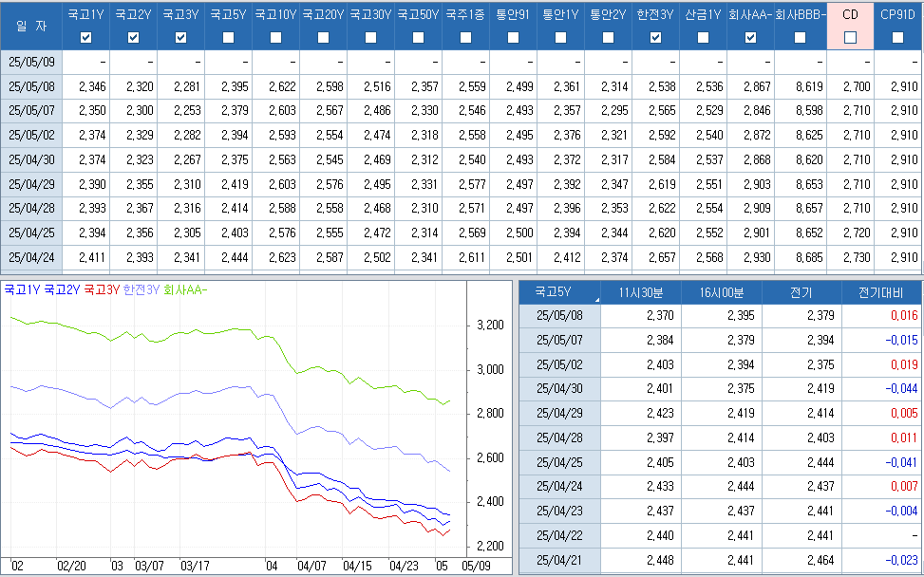
Task: Click the red 국고3Y chart legend label
Action: tap(102, 289)
